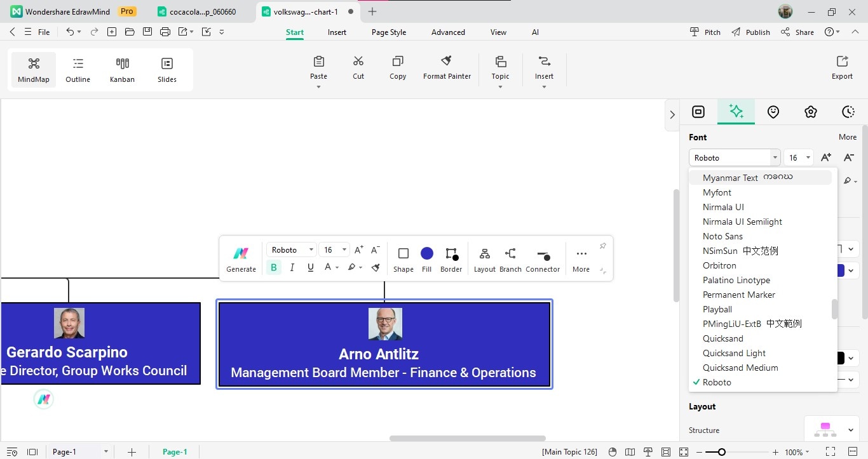Select Quicksand font from list
The width and height of the screenshot is (868, 459).
tap(723, 338)
